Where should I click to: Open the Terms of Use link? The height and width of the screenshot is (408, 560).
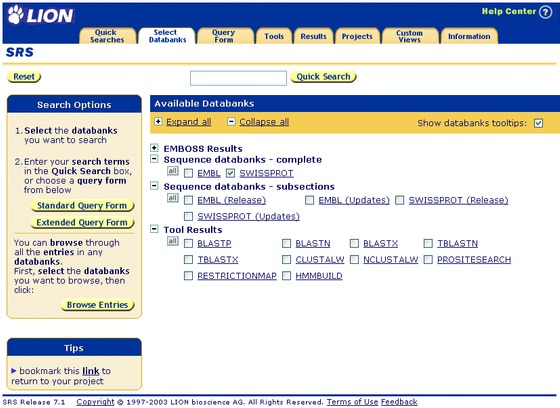pyautogui.click(x=352, y=402)
